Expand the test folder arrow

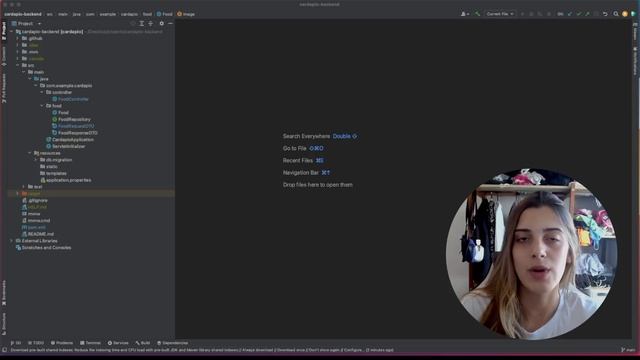pos(24,187)
